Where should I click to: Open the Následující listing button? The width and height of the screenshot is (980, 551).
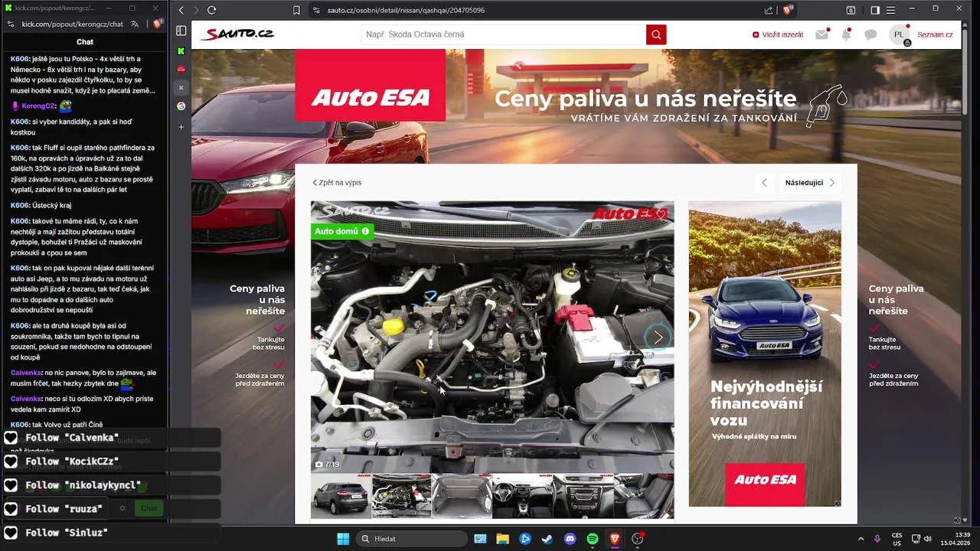[x=809, y=183]
